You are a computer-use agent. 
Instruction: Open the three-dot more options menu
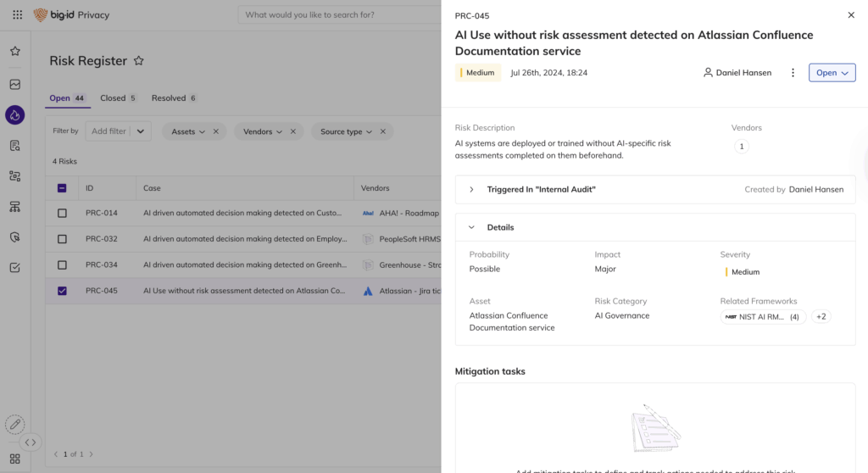point(793,73)
